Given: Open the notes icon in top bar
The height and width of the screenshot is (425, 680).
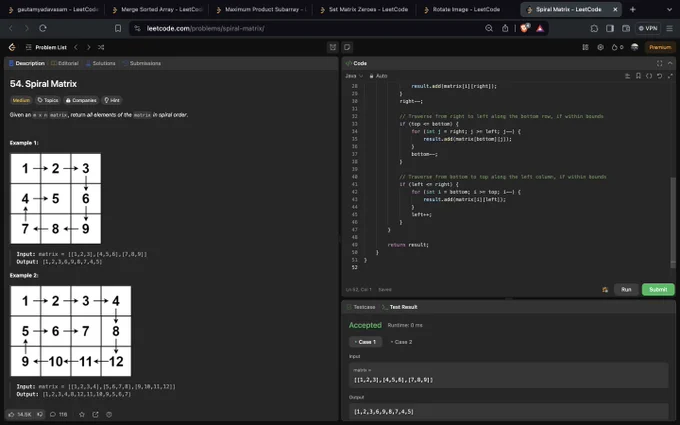Looking at the screenshot, I should 347,47.
